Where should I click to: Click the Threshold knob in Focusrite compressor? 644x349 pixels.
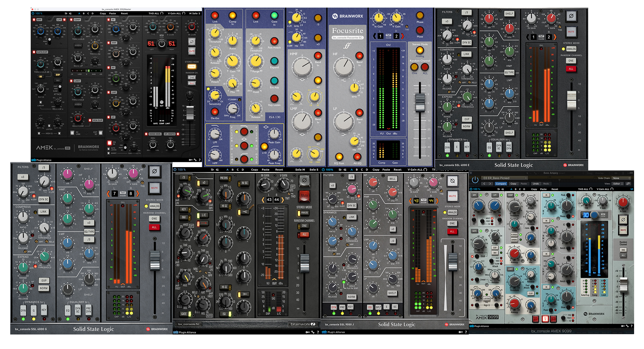click(215, 33)
